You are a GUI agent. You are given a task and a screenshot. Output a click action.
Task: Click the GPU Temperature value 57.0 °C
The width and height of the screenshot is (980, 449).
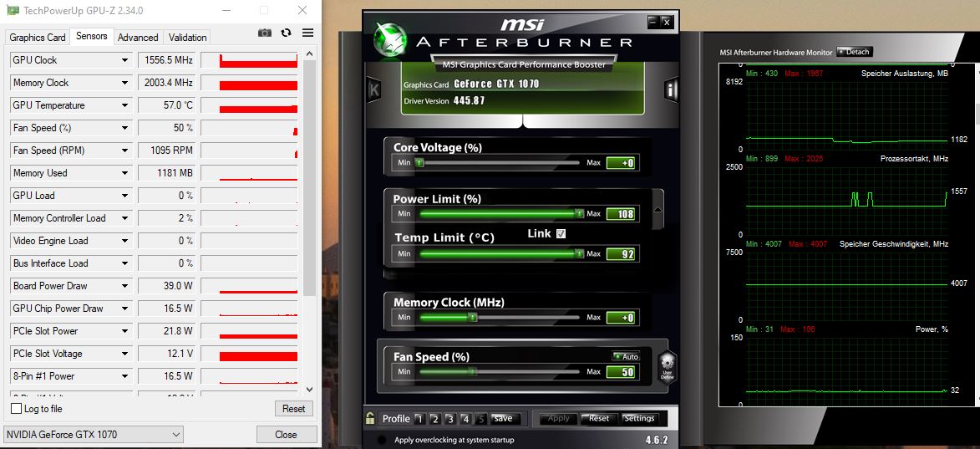pyautogui.click(x=165, y=105)
